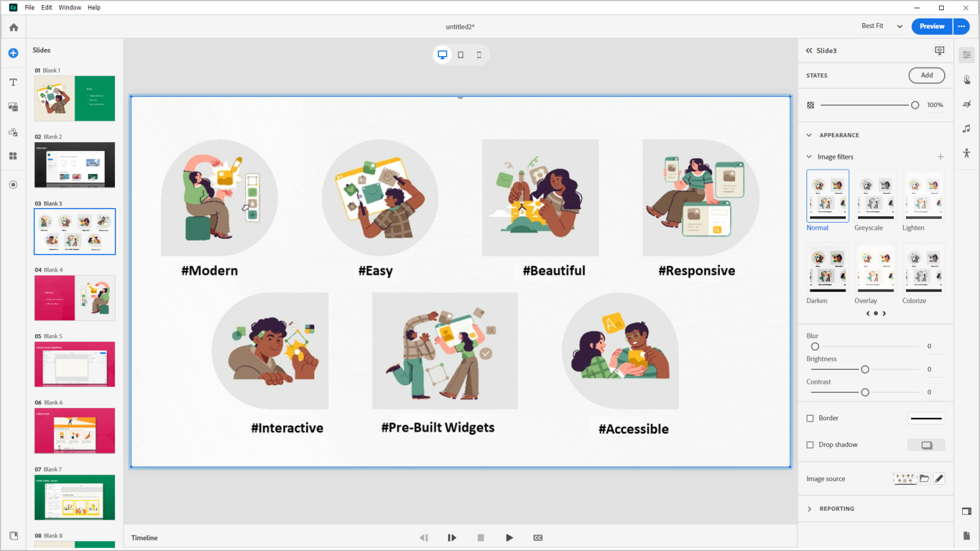This screenshot has height=551, width=980.
Task: Select the Home icon in the top-left
Action: coord(13,27)
